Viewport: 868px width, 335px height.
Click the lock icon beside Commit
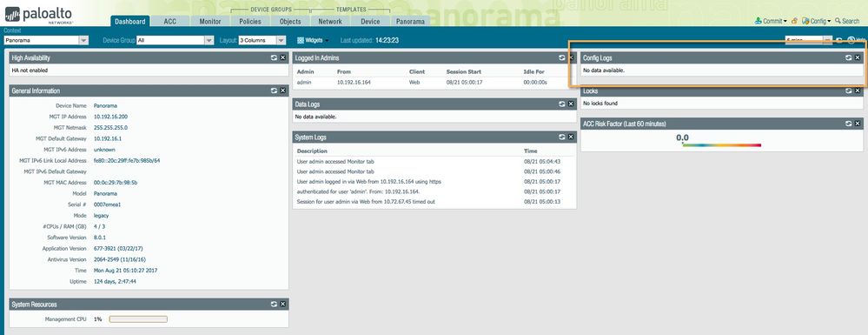point(794,21)
